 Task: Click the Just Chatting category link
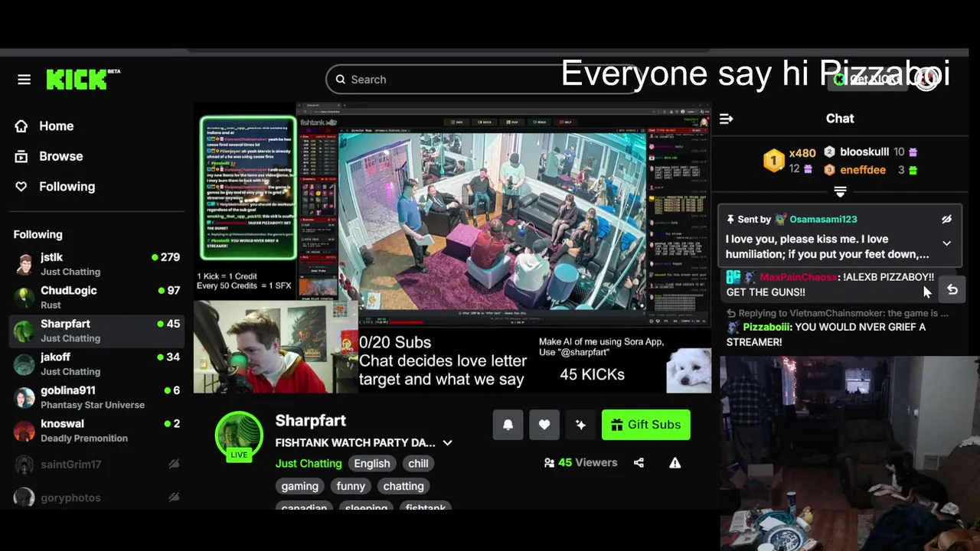click(309, 464)
